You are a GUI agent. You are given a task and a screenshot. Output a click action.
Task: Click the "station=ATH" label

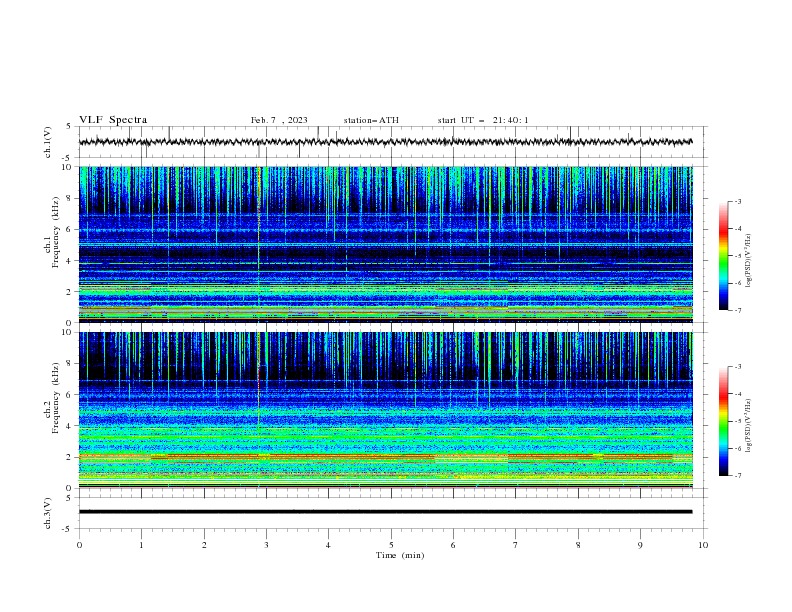[x=371, y=120]
